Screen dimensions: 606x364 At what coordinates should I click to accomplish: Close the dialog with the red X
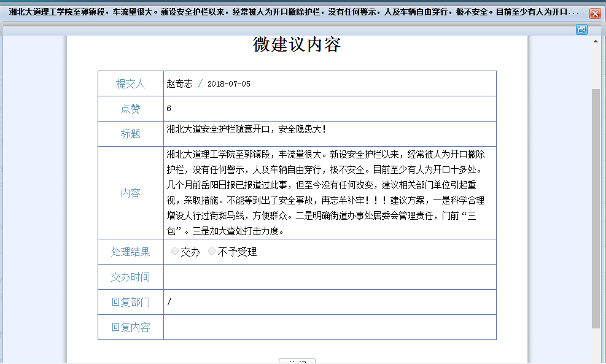[x=594, y=14]
